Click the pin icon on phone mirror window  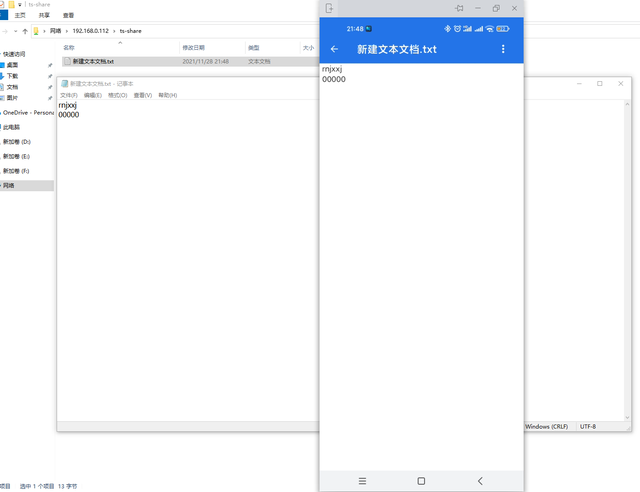459,8
